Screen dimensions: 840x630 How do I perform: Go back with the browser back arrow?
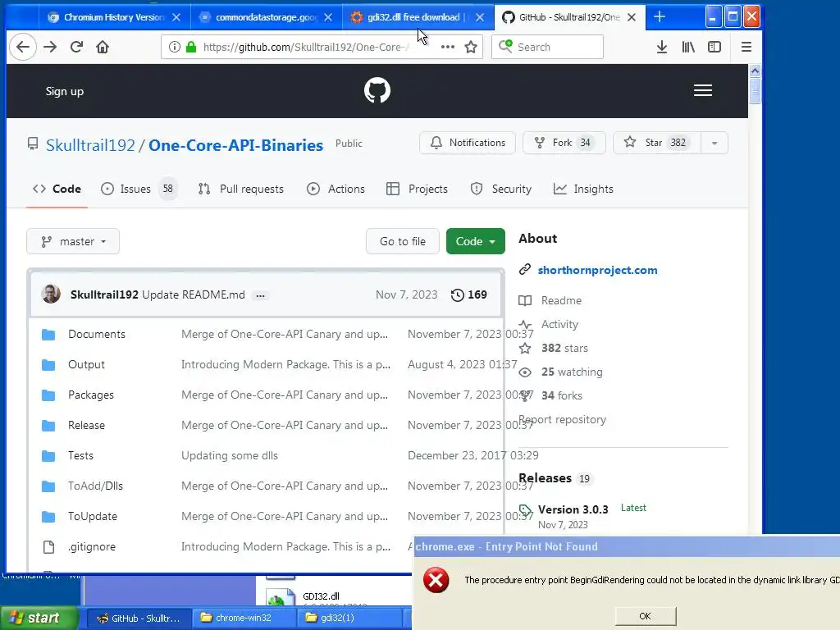coord(22,47)
